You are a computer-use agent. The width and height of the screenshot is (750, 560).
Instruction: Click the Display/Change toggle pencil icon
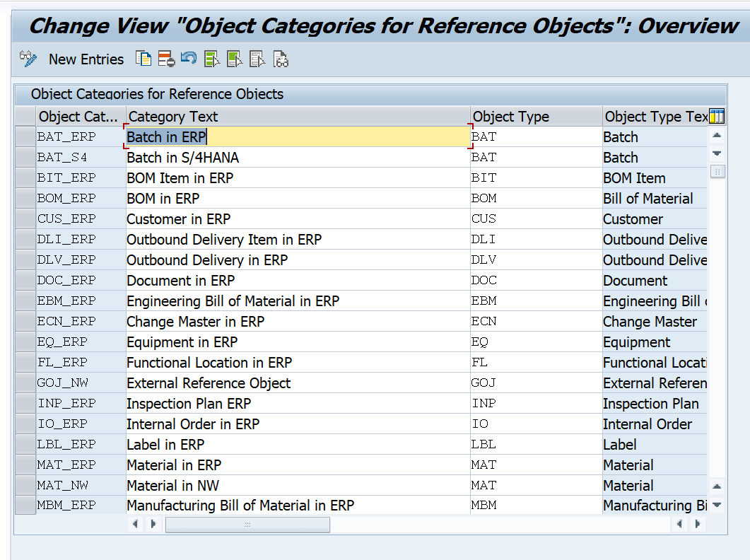(28, 59)
